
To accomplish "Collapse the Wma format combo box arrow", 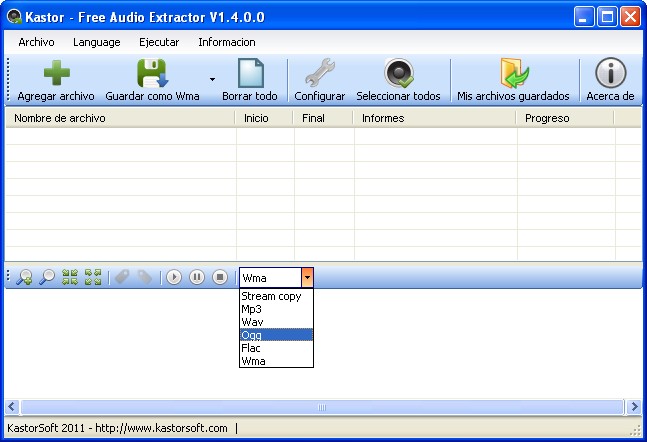I will click(307, 278).
